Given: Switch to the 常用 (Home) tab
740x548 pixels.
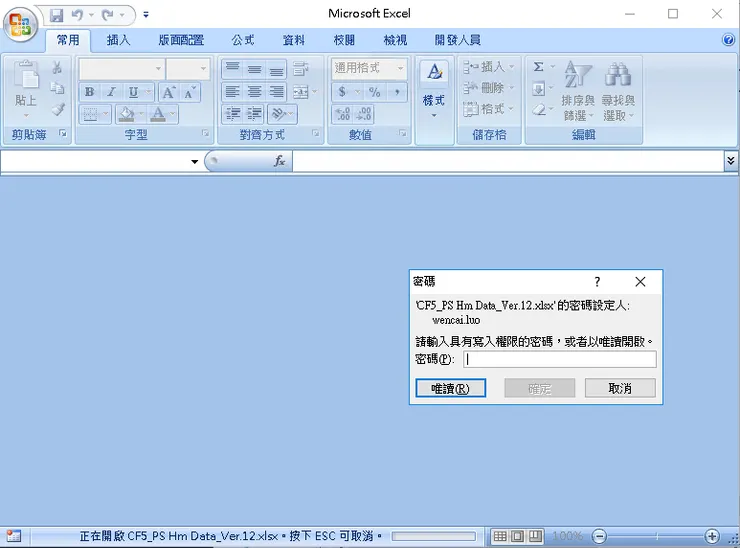Looking at the screenshot, I should [x=68, y=40].
